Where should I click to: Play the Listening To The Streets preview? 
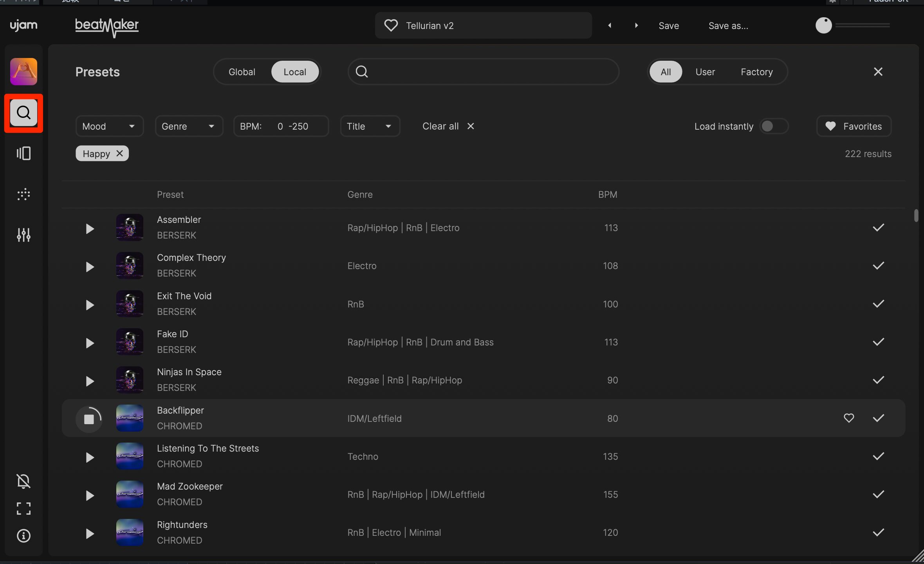coord(90,457)
